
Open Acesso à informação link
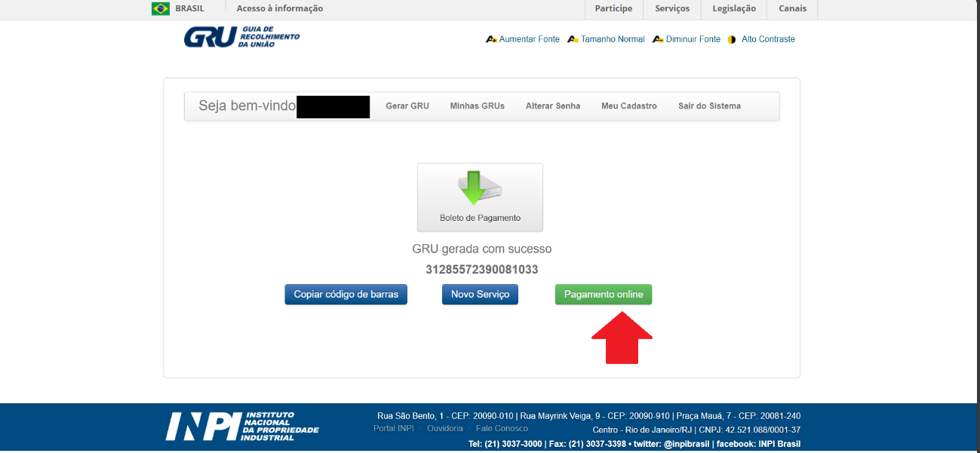[x=279, y=9]
